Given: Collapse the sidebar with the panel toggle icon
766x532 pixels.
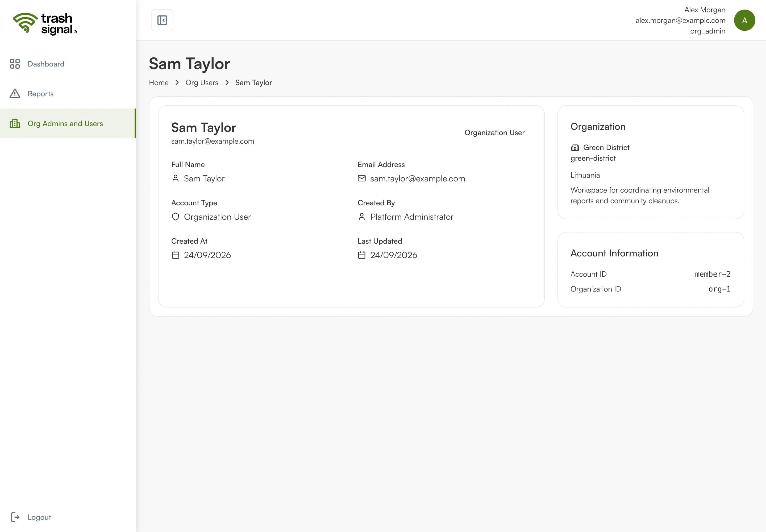Looking at the screenshot, I should pos(162,20).
